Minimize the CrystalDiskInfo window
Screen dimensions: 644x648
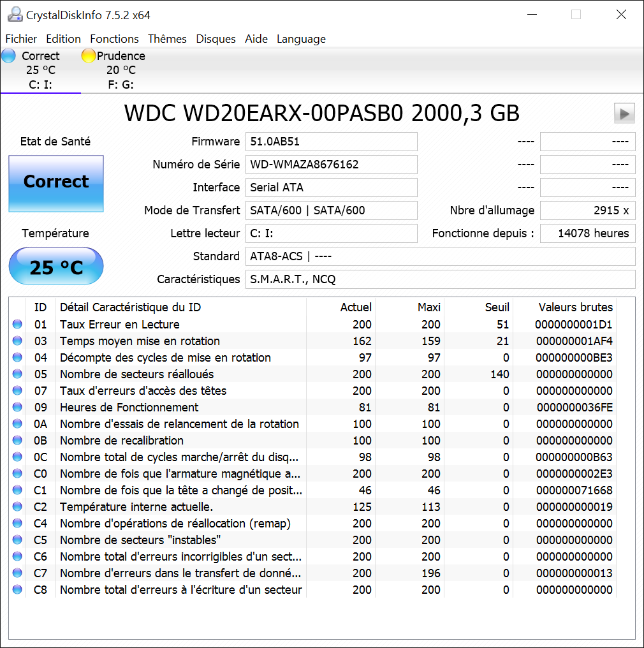click(532, 15)
